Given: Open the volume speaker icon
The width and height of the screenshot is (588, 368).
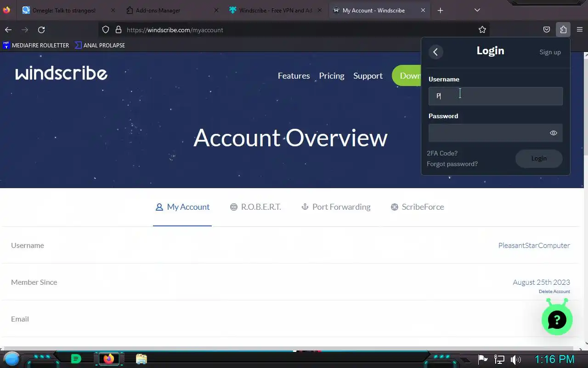Looking at the screenshot, I should click(x=516, y=359).
